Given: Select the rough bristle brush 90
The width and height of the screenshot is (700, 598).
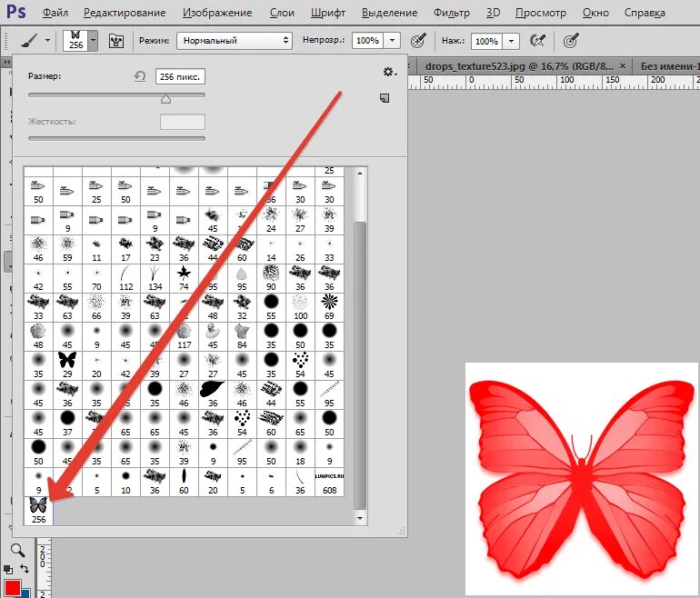Looking at the screenshot, I should point(271,277).
